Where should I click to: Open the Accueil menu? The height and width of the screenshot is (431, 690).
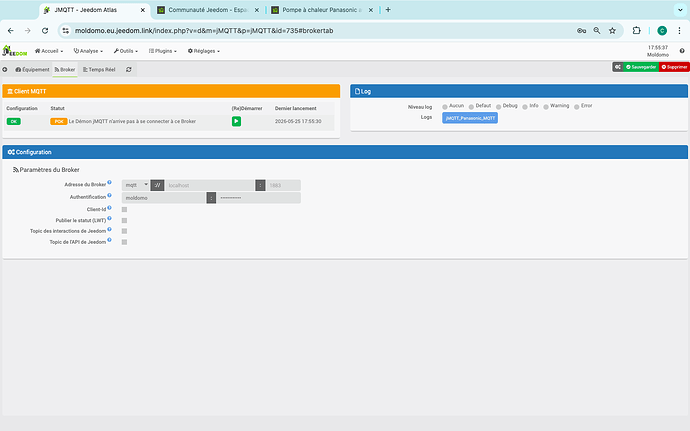click(x=49, y=51)
